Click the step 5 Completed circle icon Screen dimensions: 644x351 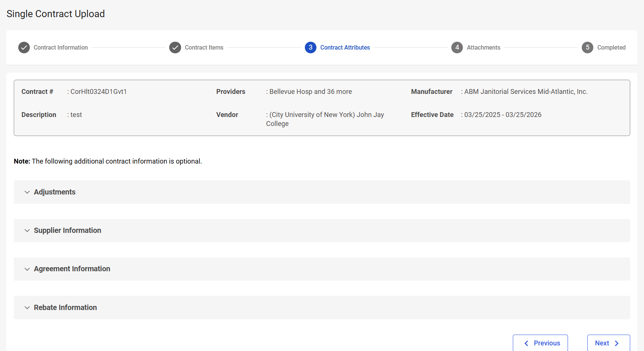click(x=587, y=48)
